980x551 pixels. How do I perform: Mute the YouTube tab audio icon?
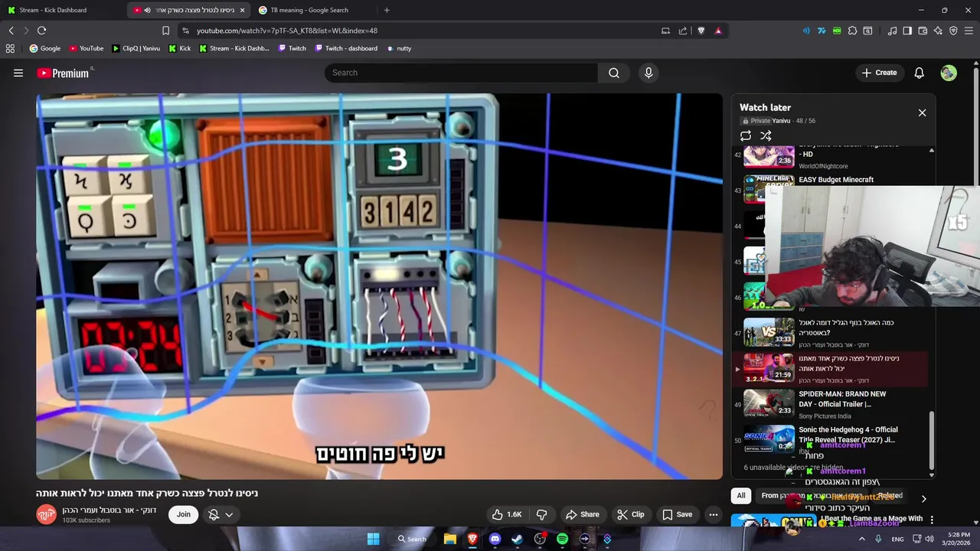tap(148, 10)
